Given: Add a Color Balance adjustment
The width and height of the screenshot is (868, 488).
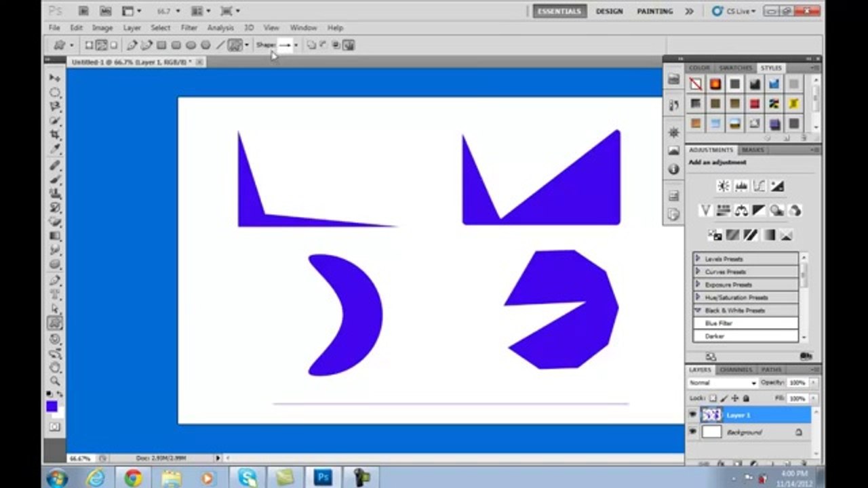Looking at the screenshot, I should 741,211.
